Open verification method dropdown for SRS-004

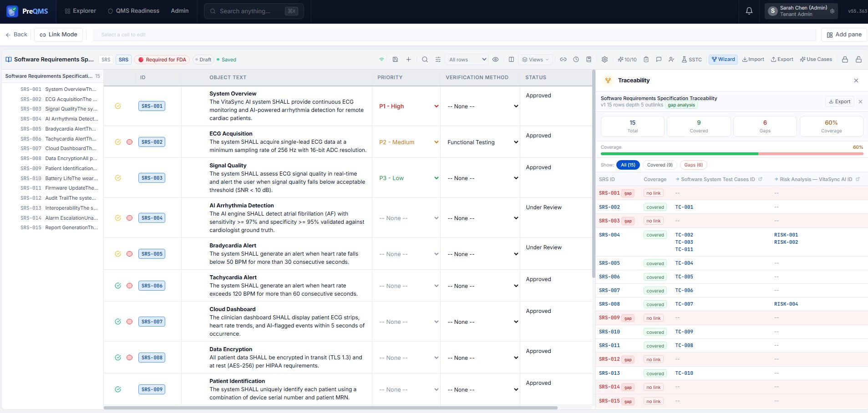[482, 218]
